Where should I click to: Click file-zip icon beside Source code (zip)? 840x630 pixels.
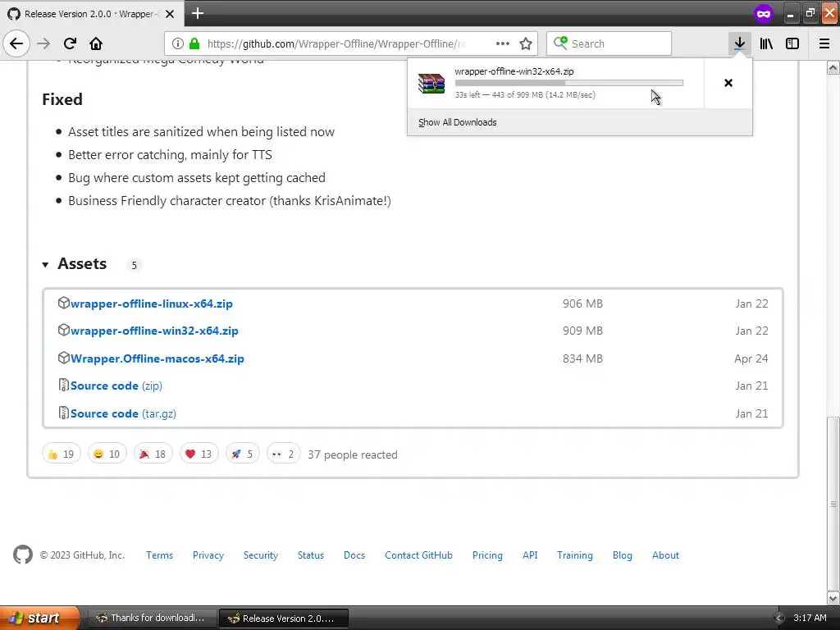[64, 386]
